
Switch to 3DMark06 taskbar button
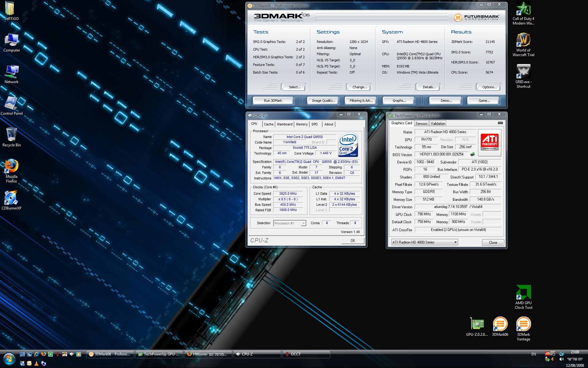111,354
